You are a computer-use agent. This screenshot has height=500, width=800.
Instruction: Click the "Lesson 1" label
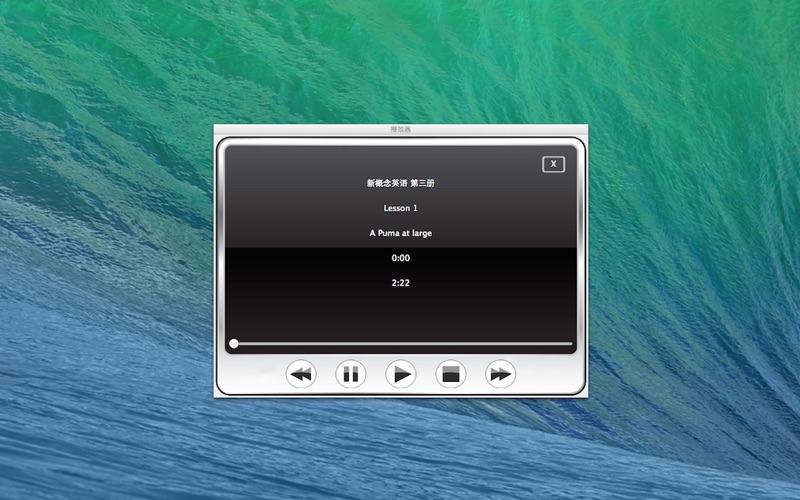pyautogui.click(x=401, y=208)
